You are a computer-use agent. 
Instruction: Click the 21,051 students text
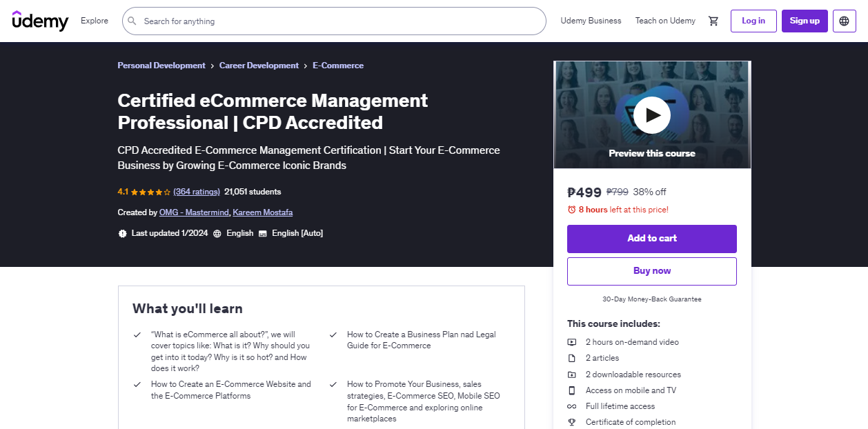click(253, 192)
